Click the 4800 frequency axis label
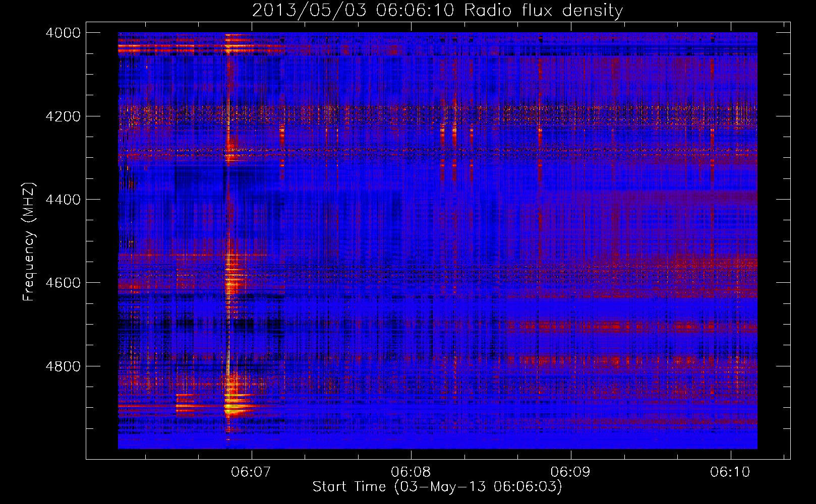Viewport: 816px width, 504px height. click(x=63, y=366)
